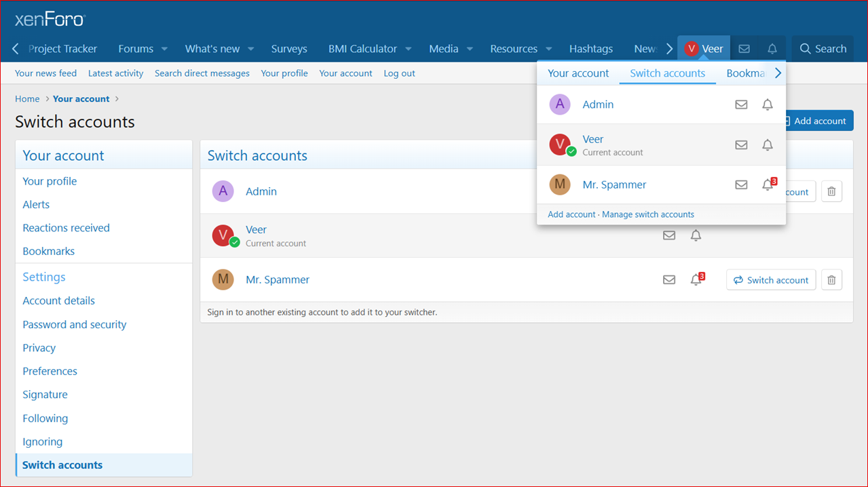This screenshot has width=868, height=487.
Task: Select Bookmarks tab in dropdown
Action: (x=745, y=73)
